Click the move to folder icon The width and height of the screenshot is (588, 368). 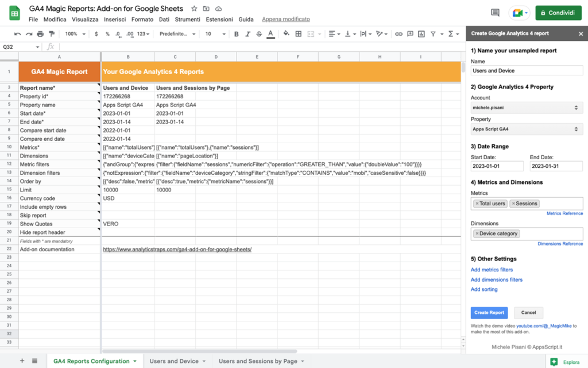click(x=206, y=9)
